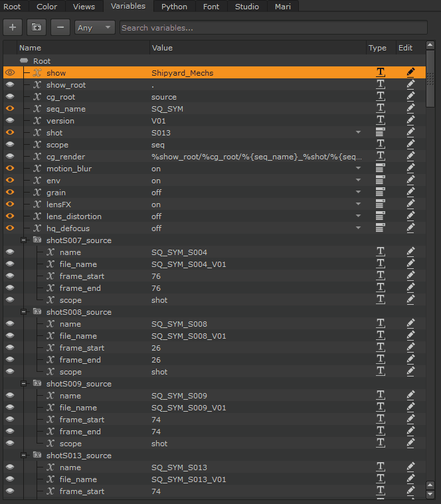This screenshot has width=441, height=504.
Task: Click the edit pencil for the show variable
Action: 410,73
